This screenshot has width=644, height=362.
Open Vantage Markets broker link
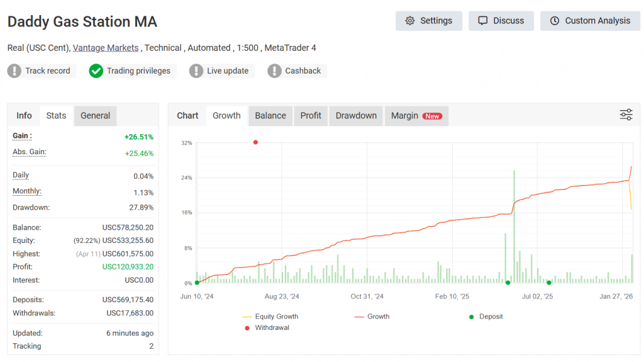(106, 48)
